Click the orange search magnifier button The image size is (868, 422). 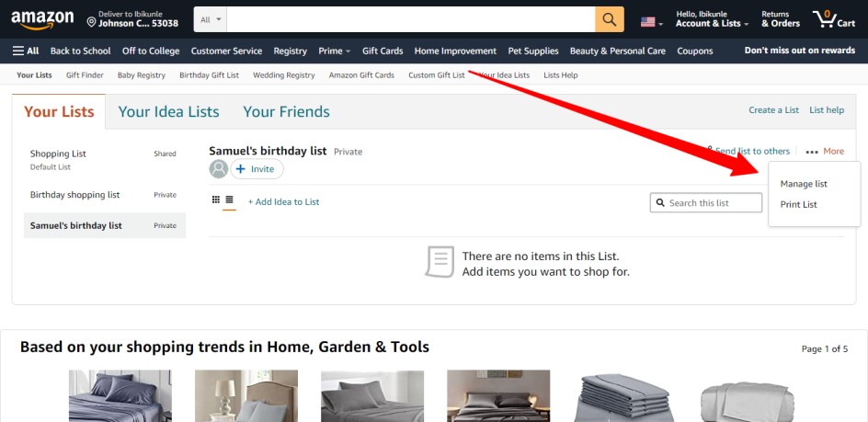tap(610, 19)
